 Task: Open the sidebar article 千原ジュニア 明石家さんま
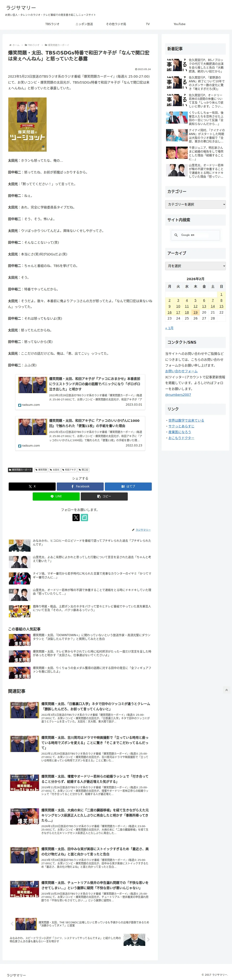pyautogui.click(x=196, y=153)
